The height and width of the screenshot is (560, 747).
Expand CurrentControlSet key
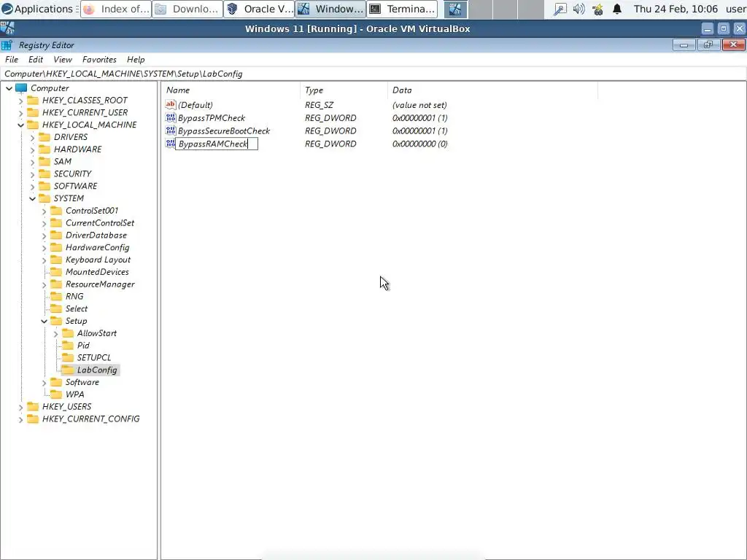(x=44, y=223)
